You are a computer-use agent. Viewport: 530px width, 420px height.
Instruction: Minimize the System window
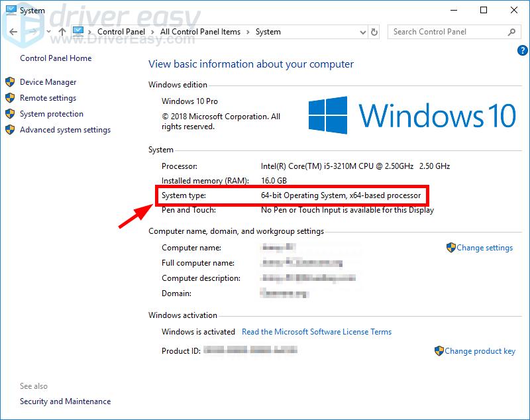(x=454, y=10)
